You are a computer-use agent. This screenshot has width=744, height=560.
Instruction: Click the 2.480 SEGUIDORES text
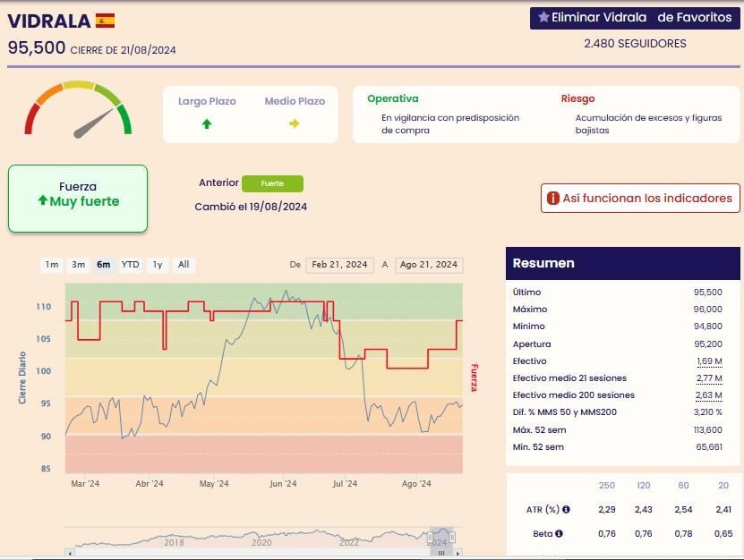pyautogui.click(x=635, y=44)
